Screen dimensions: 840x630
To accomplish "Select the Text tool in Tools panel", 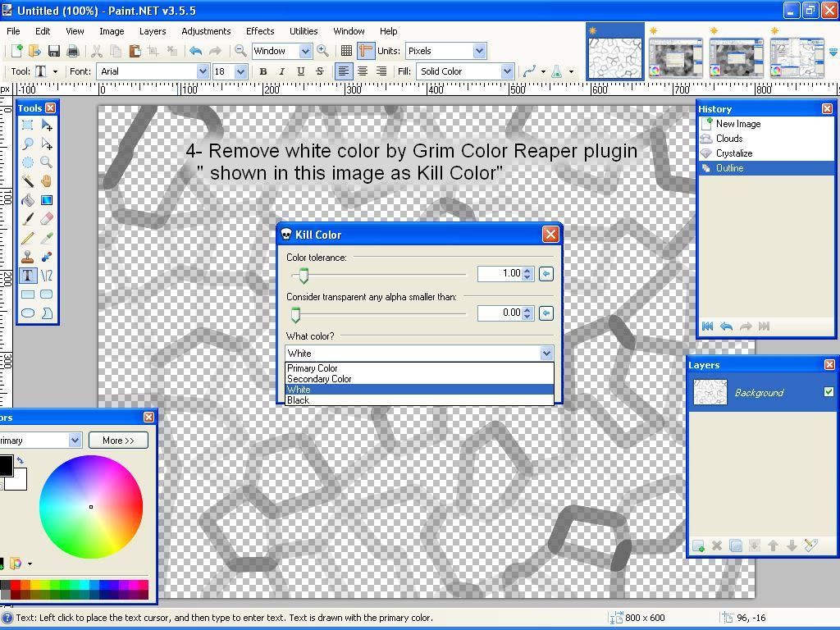I will [27, 276].
